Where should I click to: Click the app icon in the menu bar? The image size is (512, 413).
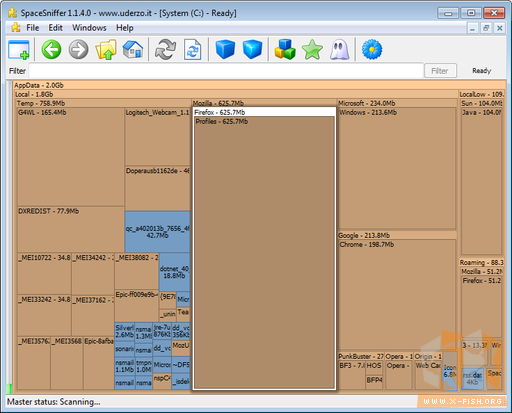(x=16, y=28)
